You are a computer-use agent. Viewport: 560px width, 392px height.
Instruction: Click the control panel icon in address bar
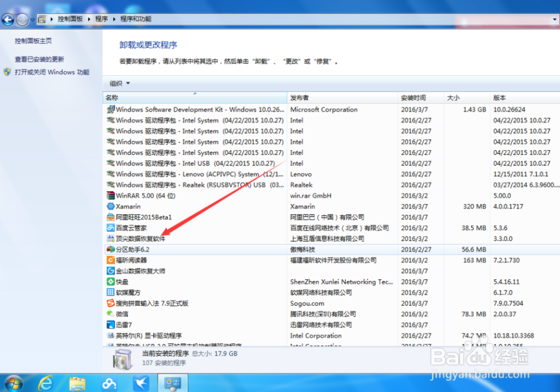(x=42, y=19)
